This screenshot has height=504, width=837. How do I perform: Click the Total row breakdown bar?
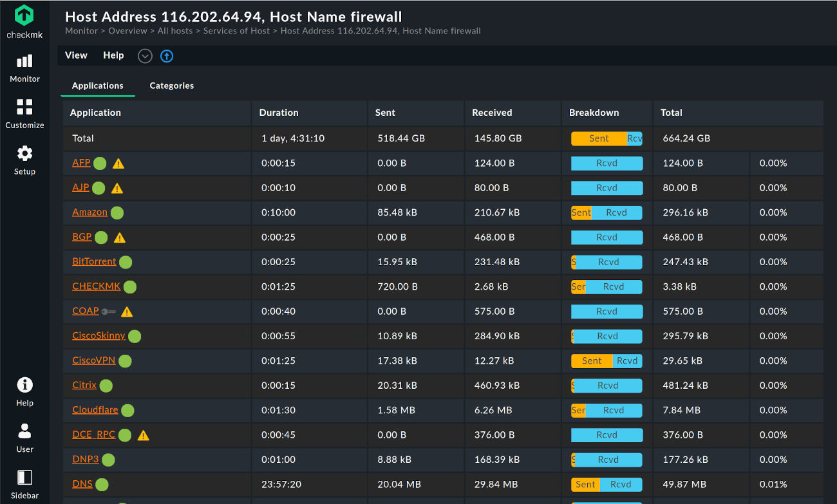[x=607, y=138]
